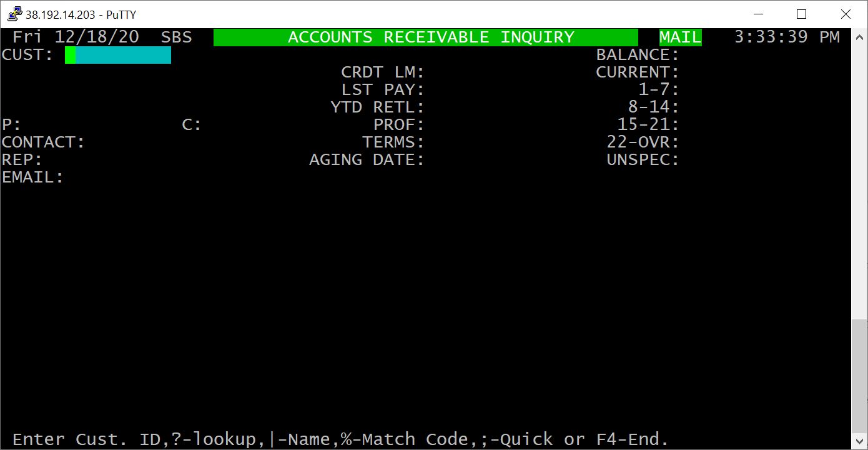Close the PuTTY window
This screenshot has width=868, height=450.
coord(845,14)
